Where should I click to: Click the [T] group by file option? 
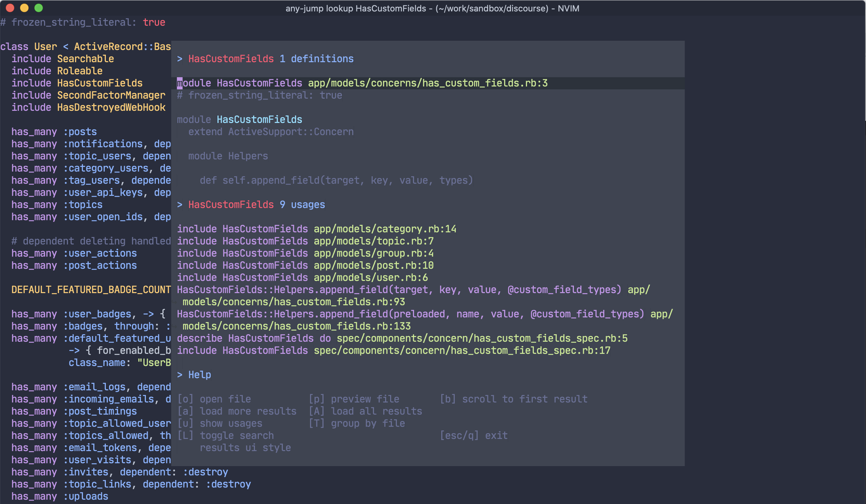click(x=357, y=424)
